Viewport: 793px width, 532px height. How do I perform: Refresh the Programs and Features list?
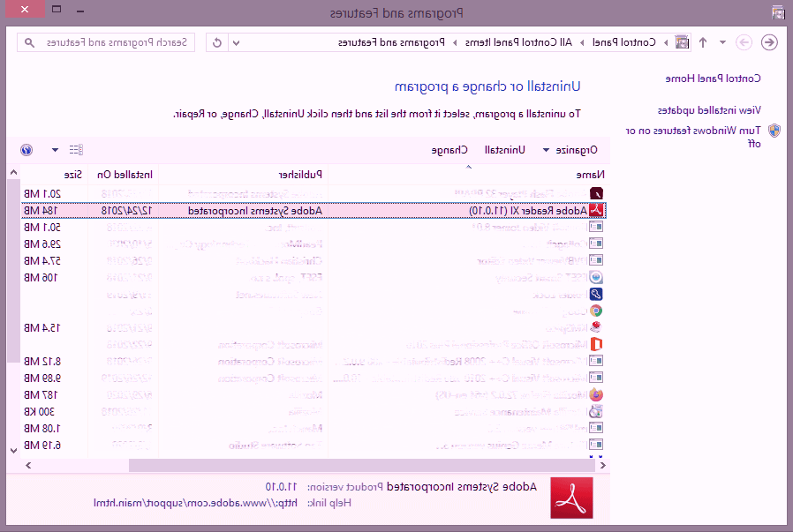(x=217, y=42)
